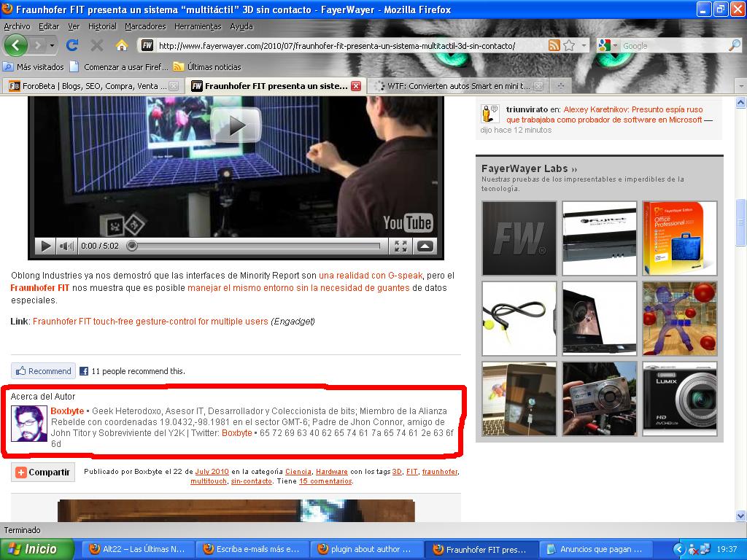Open the earphones thumbnail in Labs

519,319
